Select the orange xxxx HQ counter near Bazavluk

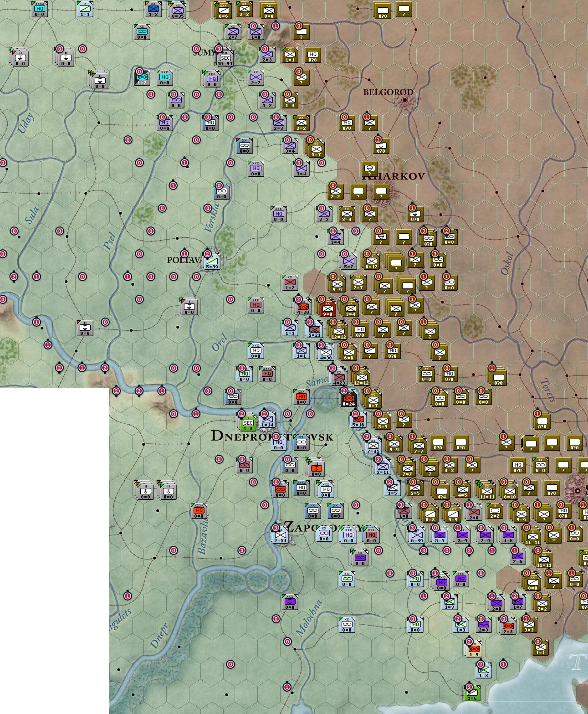[x=199, y=511]
